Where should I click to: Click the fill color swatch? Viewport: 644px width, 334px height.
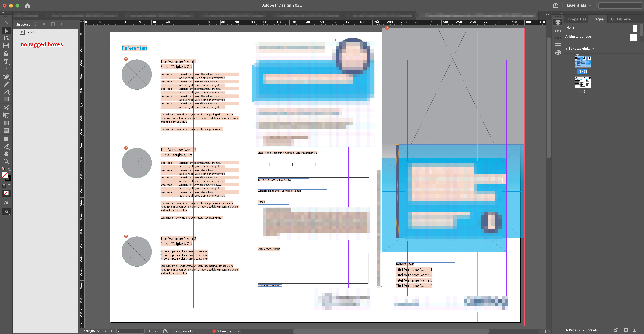(x=5, y=175)
